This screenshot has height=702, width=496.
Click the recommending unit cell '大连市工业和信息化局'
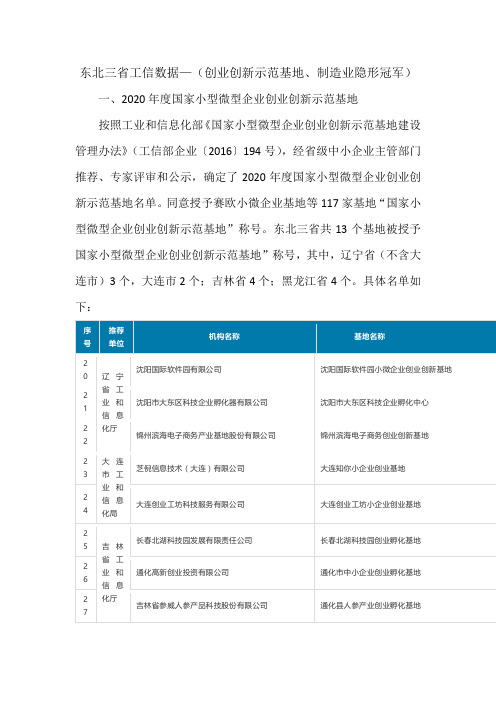coord(113,488)
